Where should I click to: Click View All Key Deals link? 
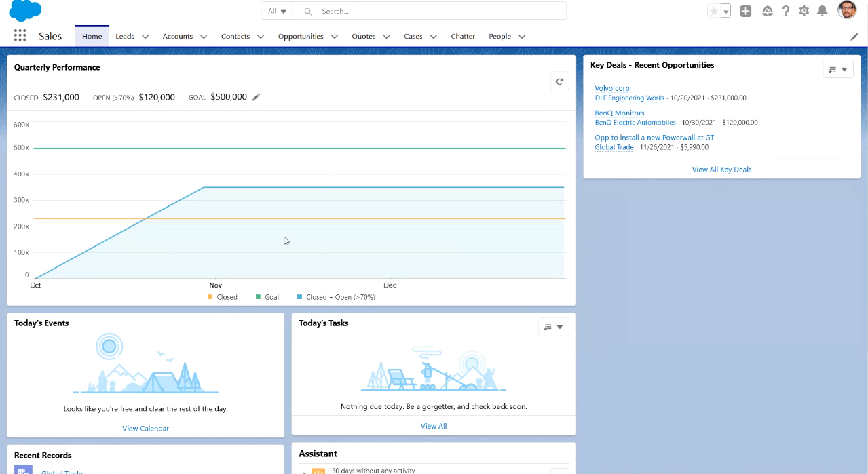(x=721, y=169)
